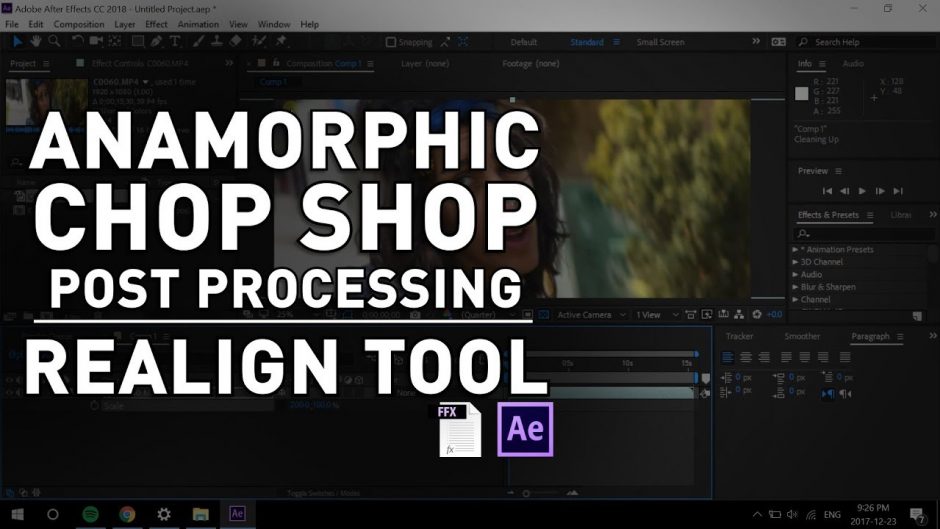Open the File menu

(x=12, y=25)
